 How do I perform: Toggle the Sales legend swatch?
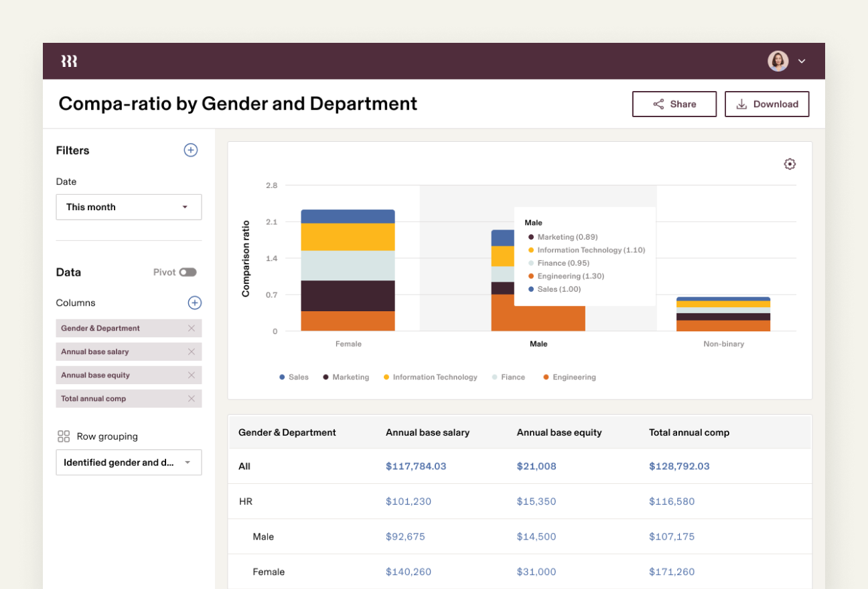pos(282,377)
